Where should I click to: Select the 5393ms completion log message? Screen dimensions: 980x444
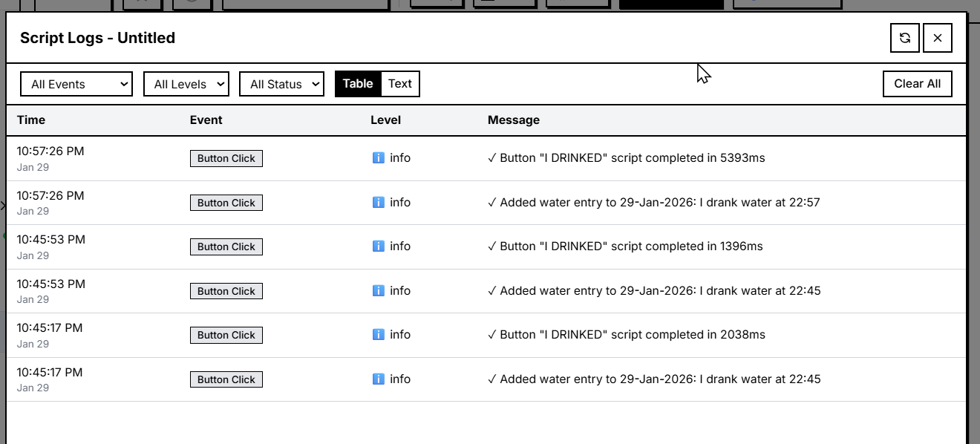point(626,158)
